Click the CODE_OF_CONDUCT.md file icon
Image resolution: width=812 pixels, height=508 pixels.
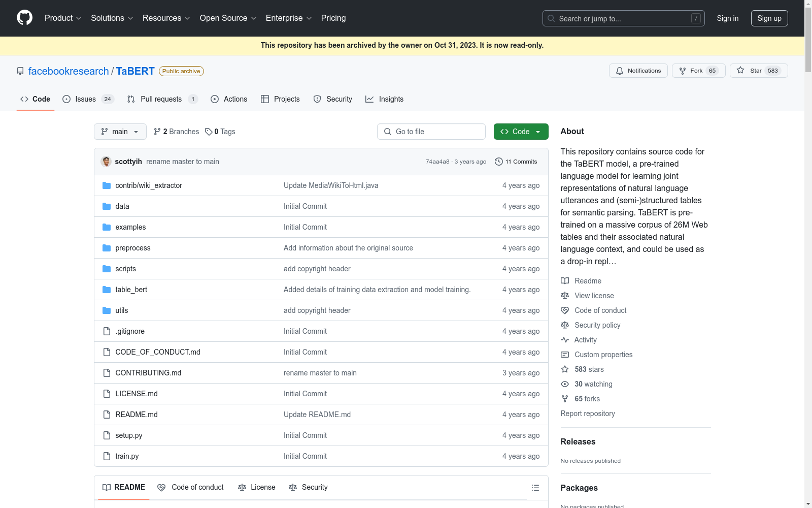[107, 352]
